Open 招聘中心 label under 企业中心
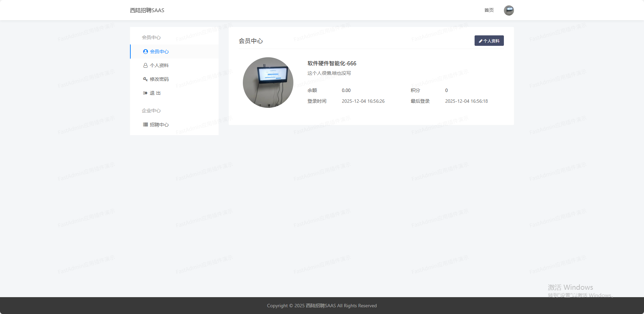Screen dimensions: 644x314 click(159, 125)
